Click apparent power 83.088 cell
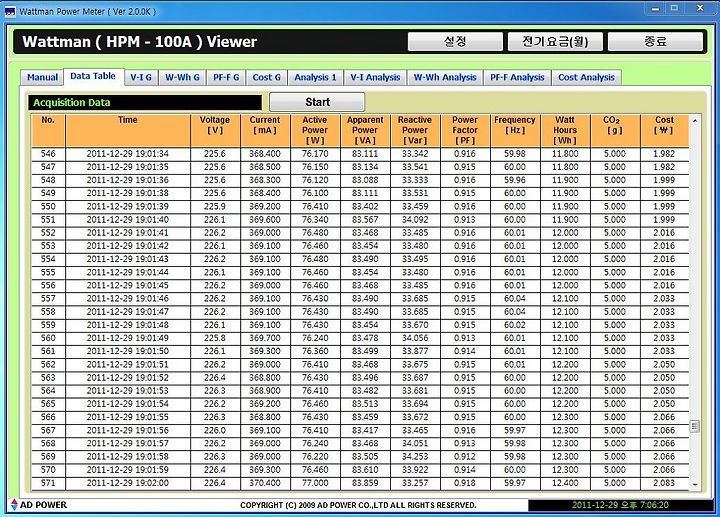The image size is (720, 517). 365,180
